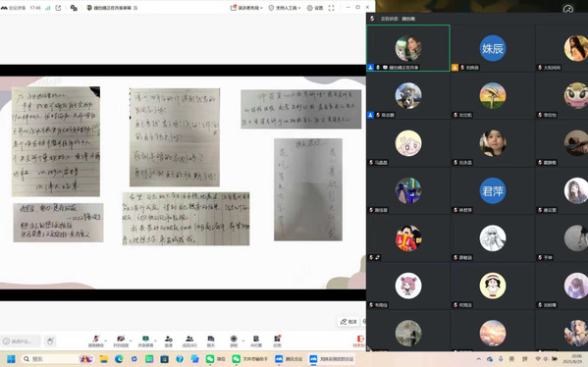Click the red End Meeting button
This screenshot has width=588, height=367.
(359, 341)
